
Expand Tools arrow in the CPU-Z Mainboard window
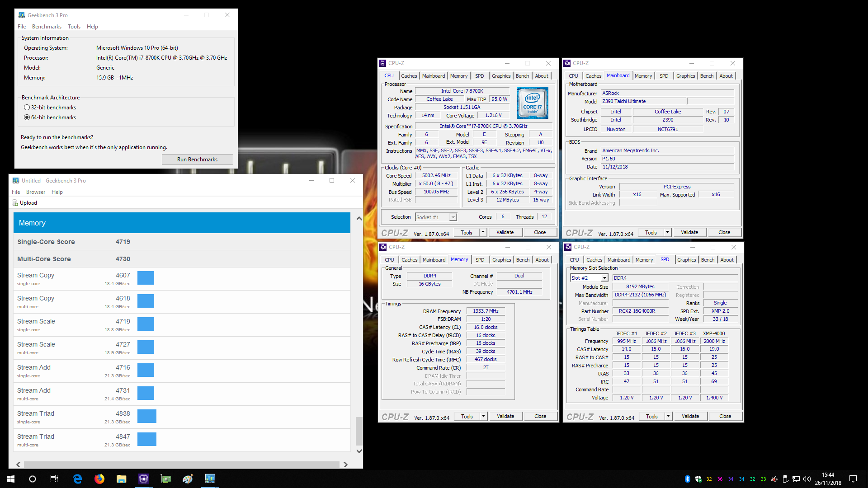pyautogui.click(x=667, y=232)
